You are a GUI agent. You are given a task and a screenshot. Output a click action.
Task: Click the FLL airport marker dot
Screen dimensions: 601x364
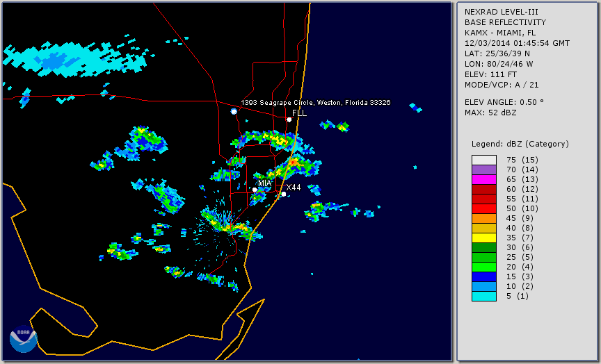point(289,119)
